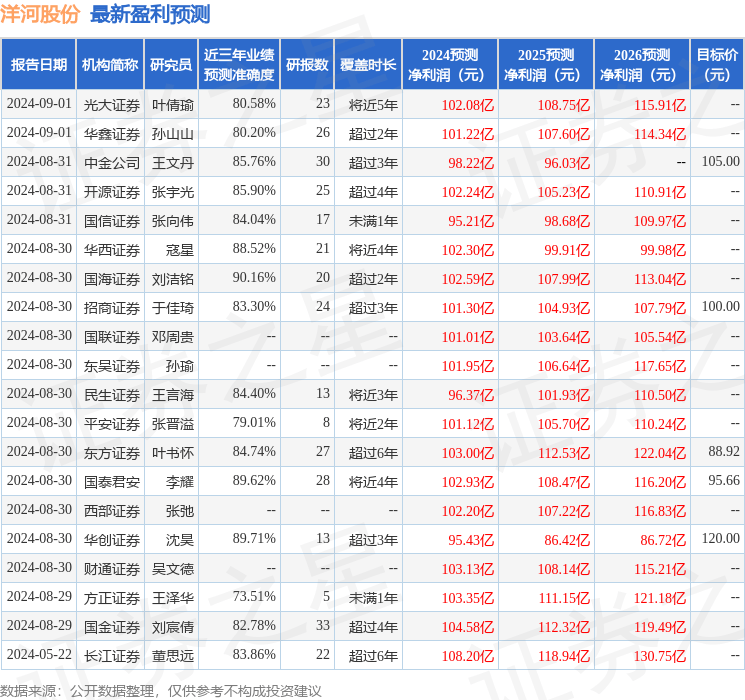Select the 方正证券 institution cell
The width and height of the screenshot is (745, 700).
coord(112,598)
